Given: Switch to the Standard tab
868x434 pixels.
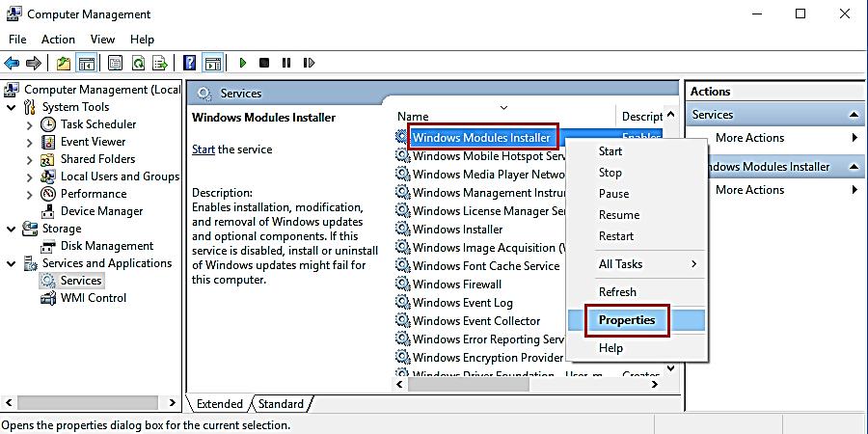Looking at the screenshot, I should point(281,404).
